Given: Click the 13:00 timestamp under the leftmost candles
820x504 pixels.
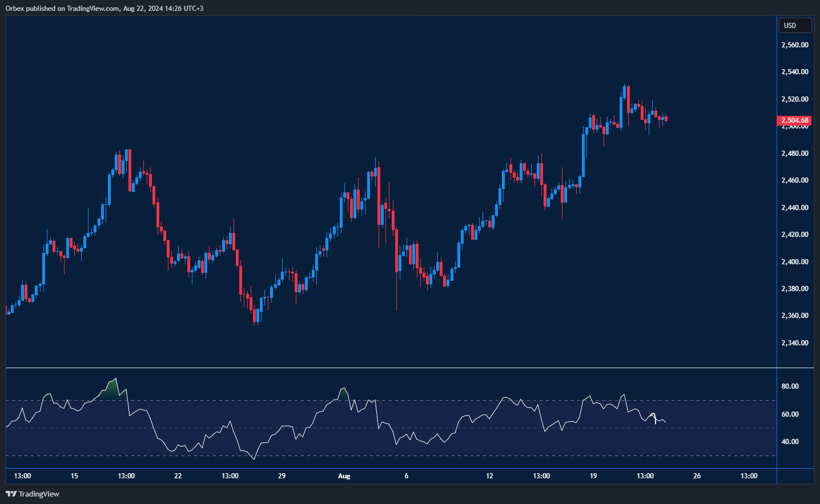Looking at the screenshot, I should click(23, 475).
